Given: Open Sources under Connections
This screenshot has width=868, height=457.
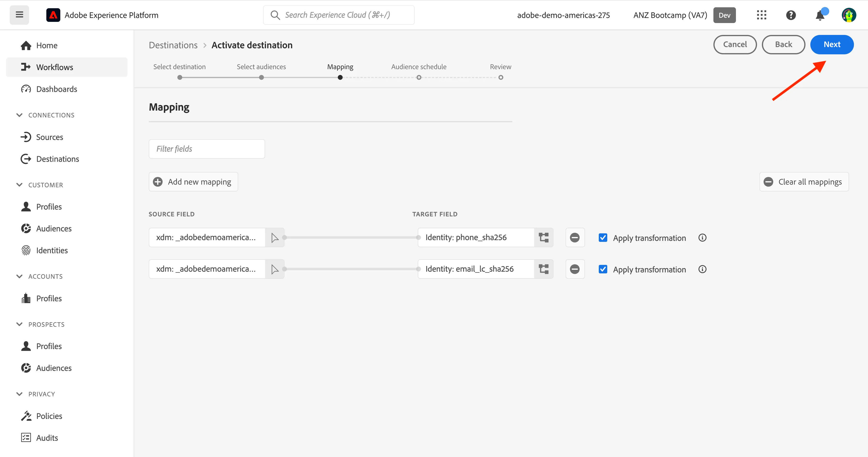Looking at the screenshot, I should pos(67,137).
